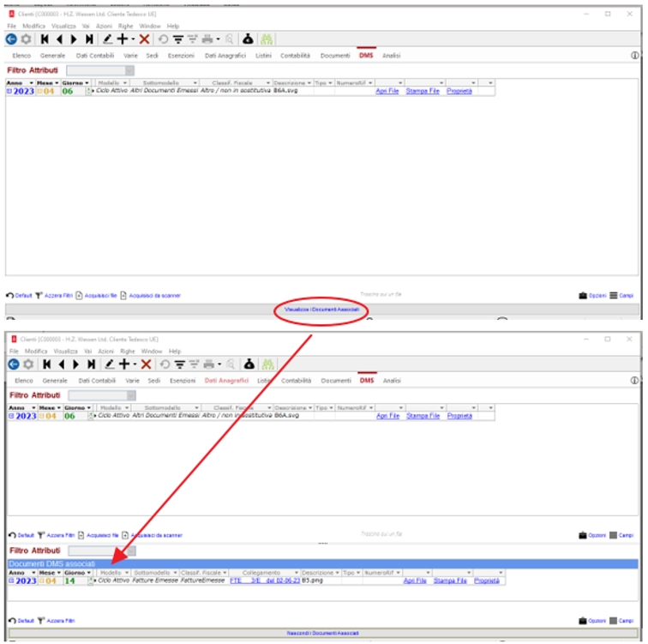Select the B6A.svg document row in top window
This screenshot has width=648, height=644.
tap(250, 91)
